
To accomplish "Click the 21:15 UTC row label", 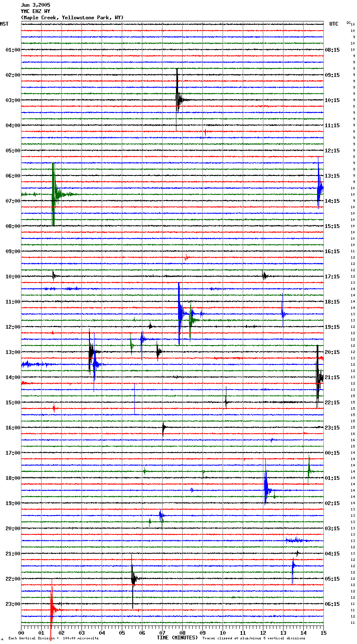I will coord(332,377).
